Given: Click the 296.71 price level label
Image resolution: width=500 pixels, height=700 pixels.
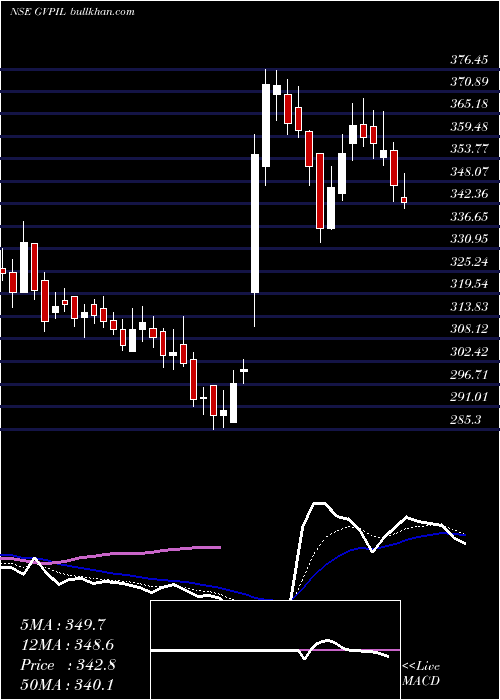Looking at the screenshot, I should [469, 375].
